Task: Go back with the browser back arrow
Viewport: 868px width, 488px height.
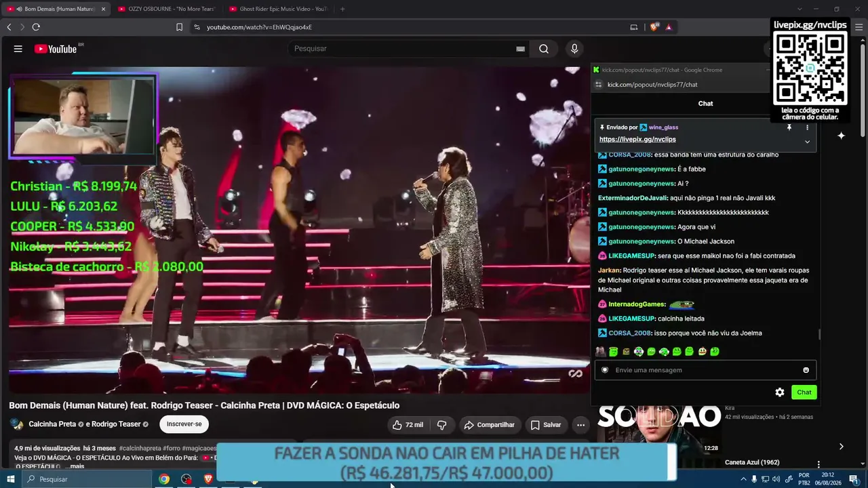Action: click(9, 27)
